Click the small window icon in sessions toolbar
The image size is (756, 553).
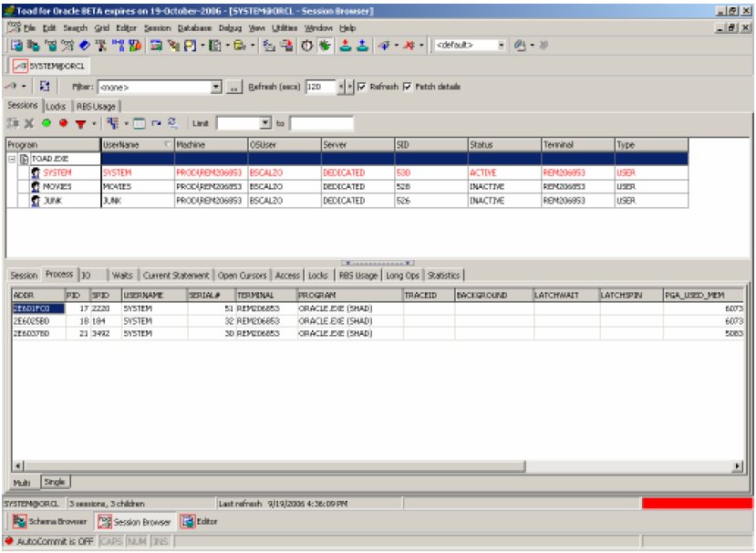tap(140, 123)
